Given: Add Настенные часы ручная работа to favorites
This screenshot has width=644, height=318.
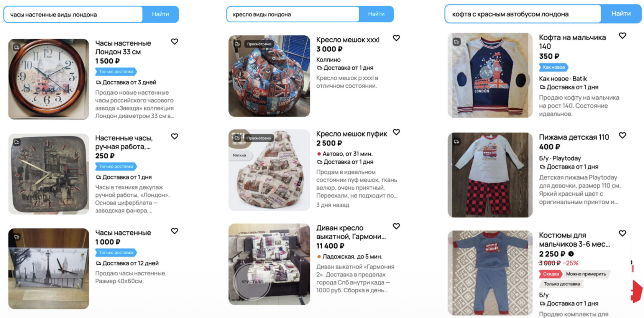Looking at the screenshot, I should [x=174, y=136].
